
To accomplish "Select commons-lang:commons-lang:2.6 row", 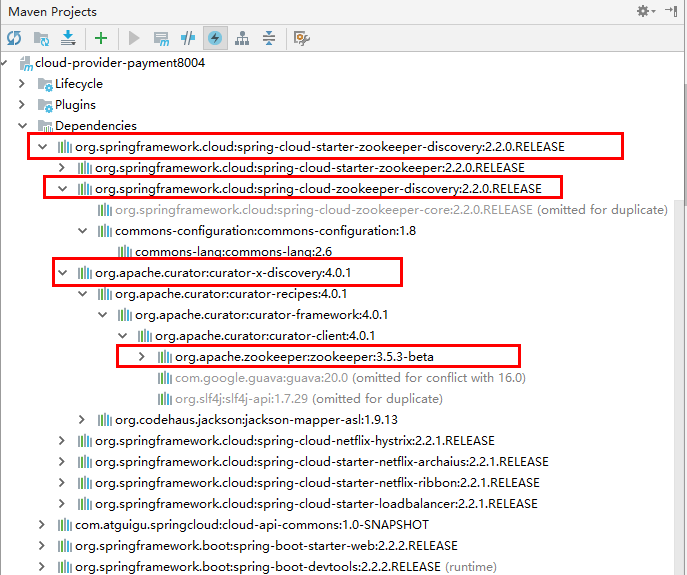I will point(234,252).
